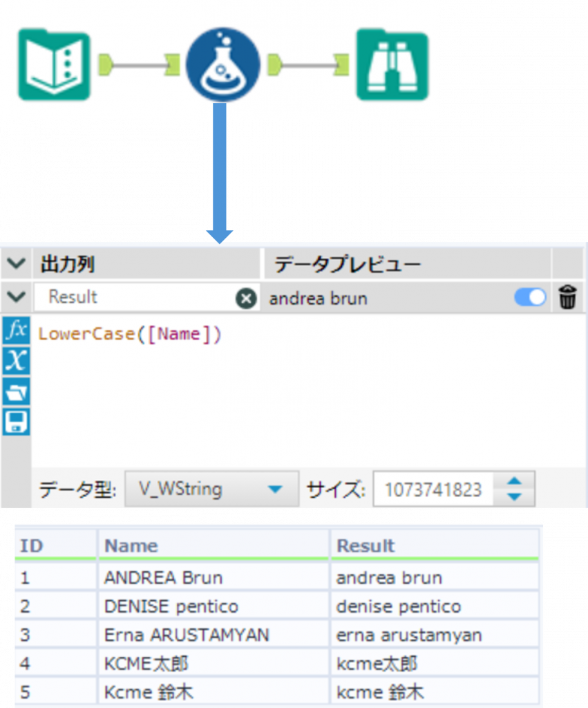Open the fx functions list
This screenshot has width=588, height=708.
(16, 330)
